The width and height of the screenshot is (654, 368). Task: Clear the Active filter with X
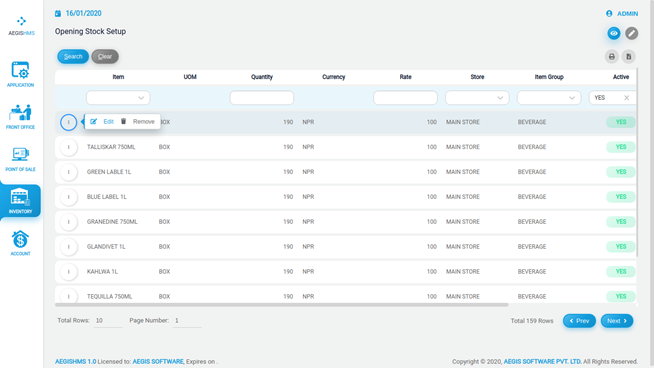coord(626,98)
